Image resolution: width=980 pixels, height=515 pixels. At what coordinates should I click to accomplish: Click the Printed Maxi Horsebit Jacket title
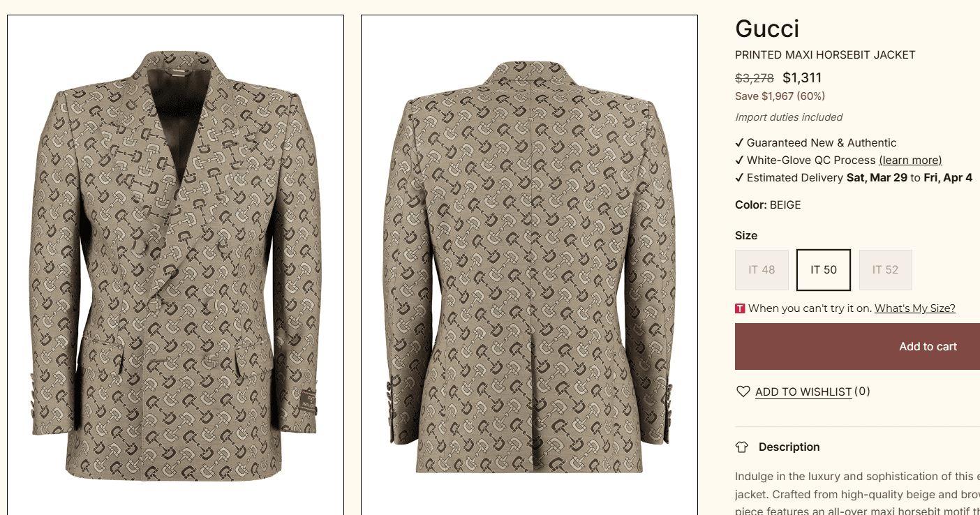point(825,55)
